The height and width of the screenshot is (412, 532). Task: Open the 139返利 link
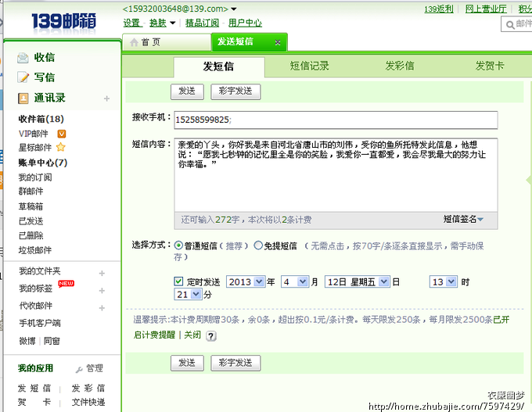[439, 9]
